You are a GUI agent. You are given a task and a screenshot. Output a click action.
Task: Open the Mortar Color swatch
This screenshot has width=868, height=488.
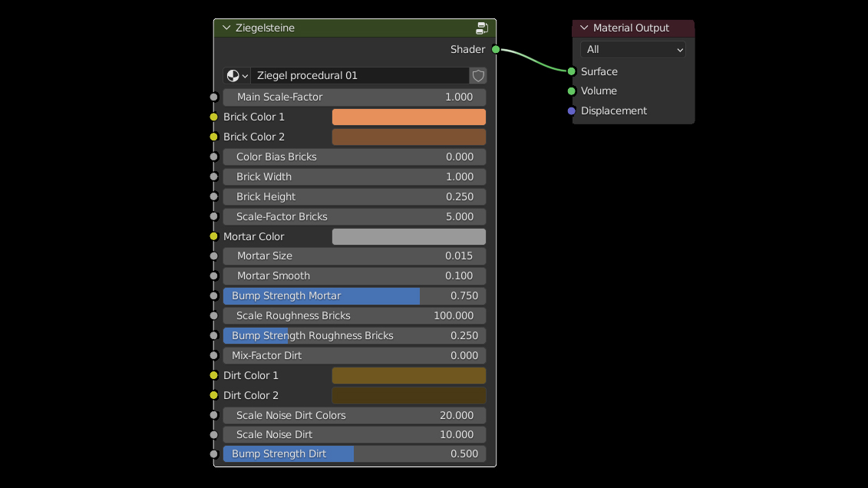click(x=408, y=236)
